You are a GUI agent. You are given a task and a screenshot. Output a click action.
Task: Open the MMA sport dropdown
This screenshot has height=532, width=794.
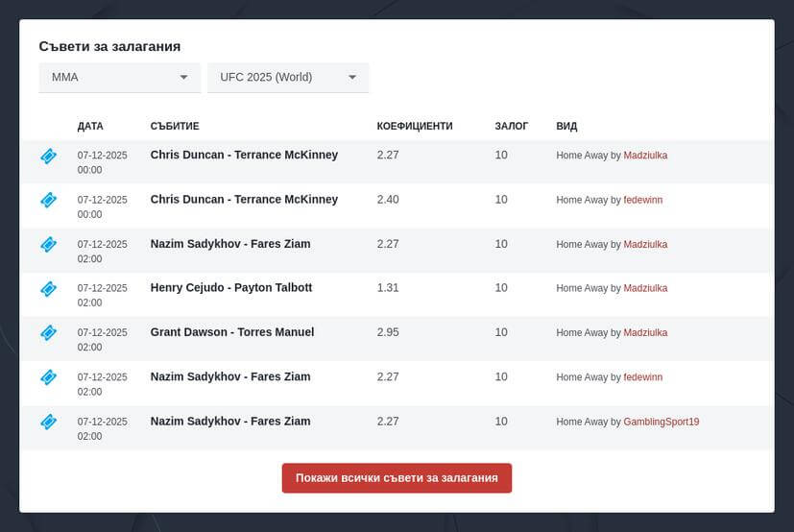119,77
